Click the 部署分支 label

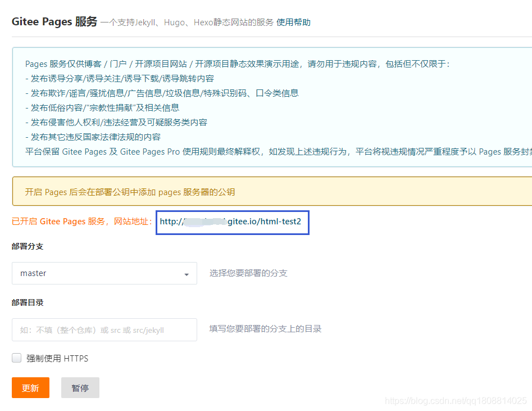(x=28, y=246)
